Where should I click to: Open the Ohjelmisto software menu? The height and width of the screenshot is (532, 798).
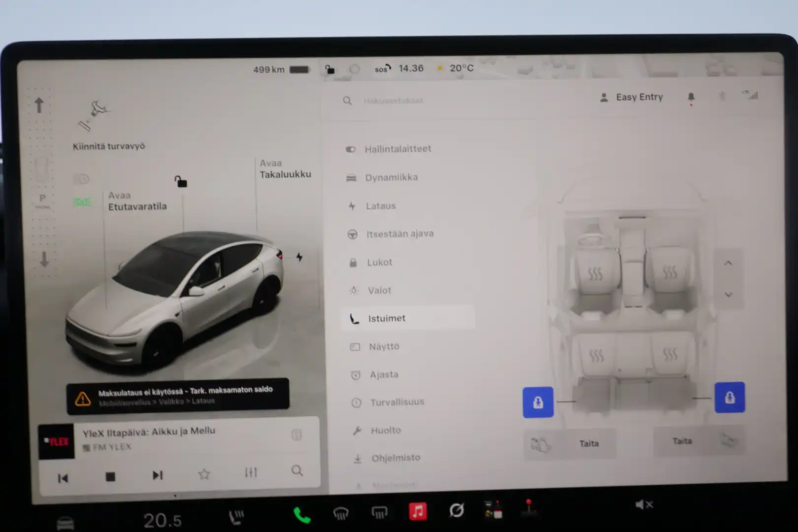tap(387, 458)
